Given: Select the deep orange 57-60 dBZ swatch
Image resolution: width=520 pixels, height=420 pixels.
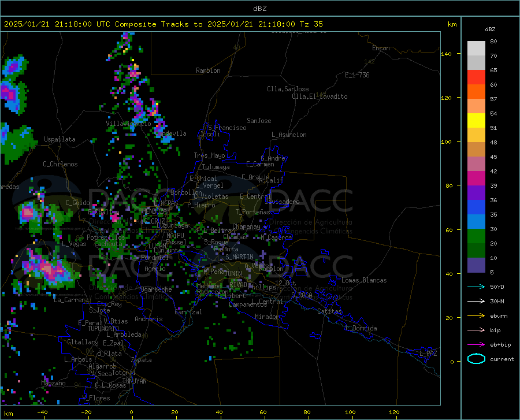Looking at the screenshot, I should coord(476,92).
